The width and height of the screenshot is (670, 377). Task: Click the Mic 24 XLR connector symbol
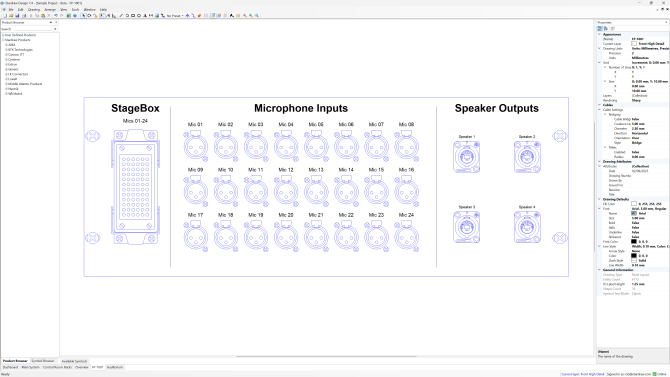click(406, 237)
